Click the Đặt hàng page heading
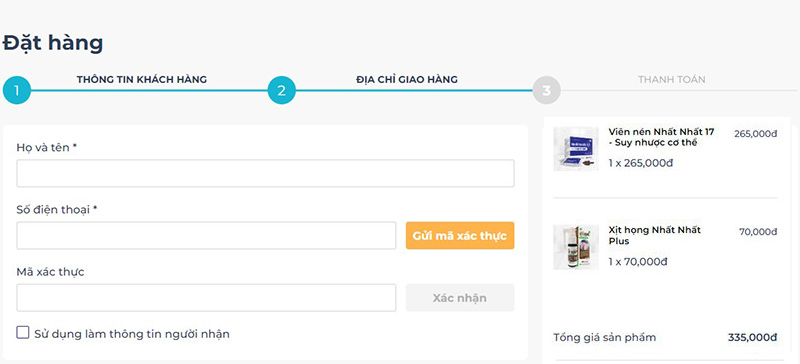Screen dimensions: 800x364 (53, 43)
